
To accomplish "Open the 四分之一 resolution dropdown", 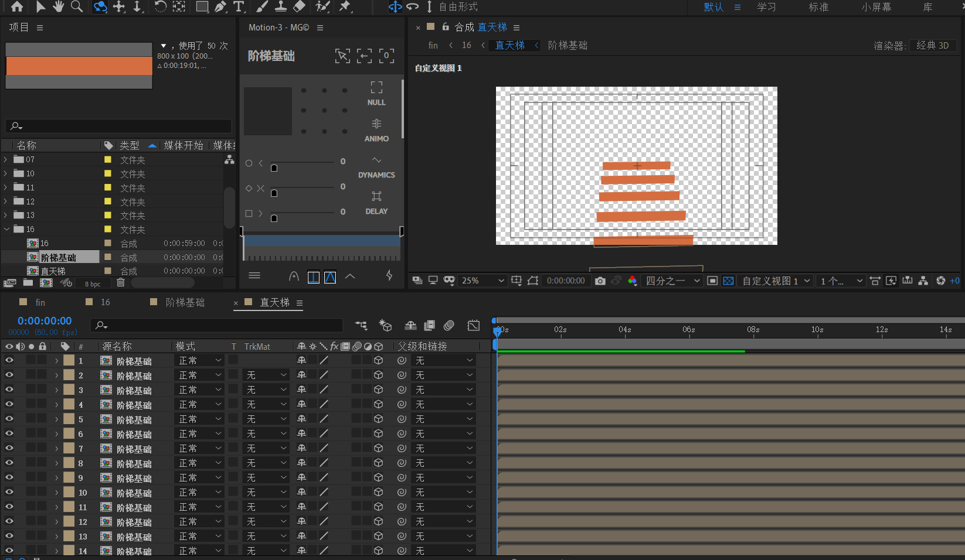I will coord(672,281).
